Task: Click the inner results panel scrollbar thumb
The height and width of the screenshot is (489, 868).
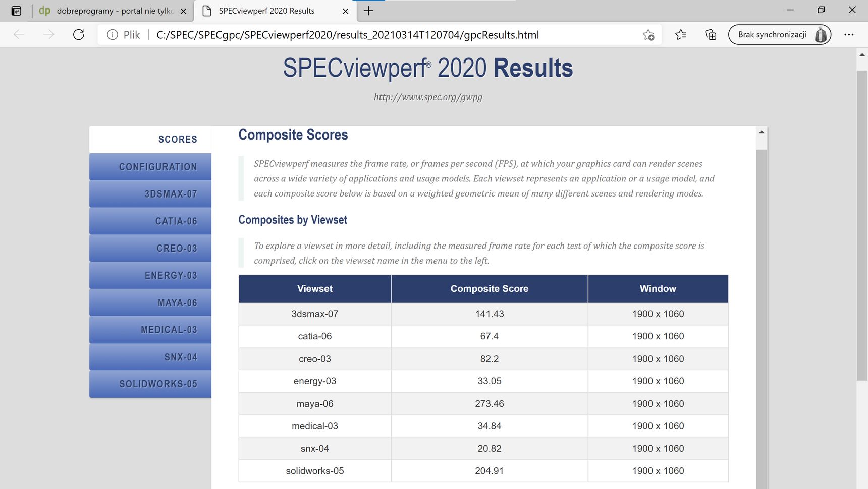Action: coord(762,318)
